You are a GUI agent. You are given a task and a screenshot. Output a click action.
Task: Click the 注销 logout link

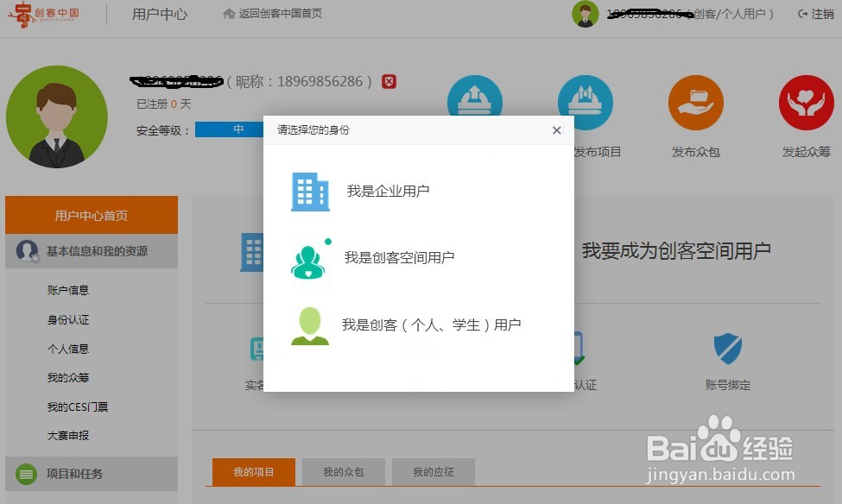821,14
